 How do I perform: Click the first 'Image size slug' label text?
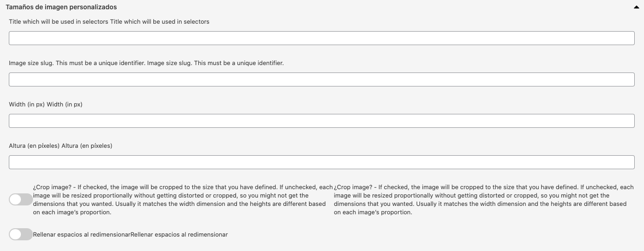tap(77, 63)
